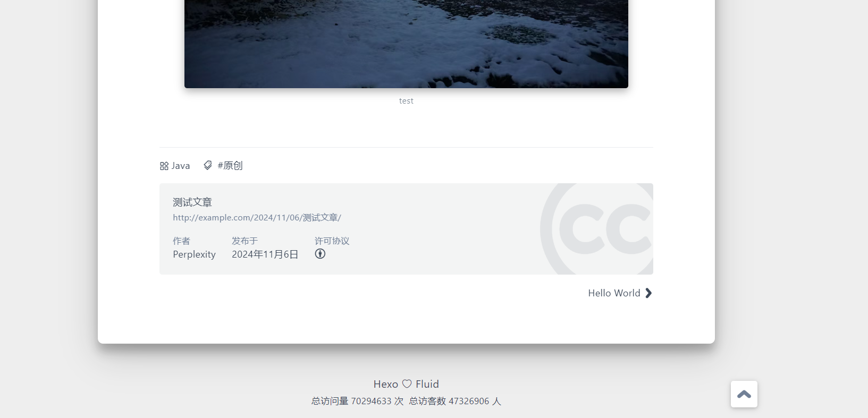Click the publish date 2024年11月6日
This screenshot has width=868, height=418.
tap(265, 254)
